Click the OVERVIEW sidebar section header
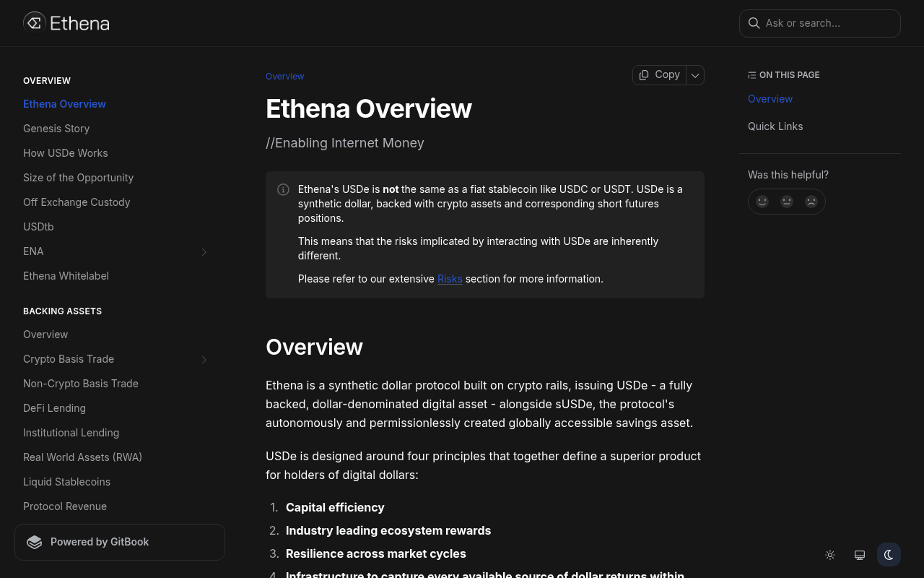The height and width of the screenshot is (578, 924). coord(47,81)
